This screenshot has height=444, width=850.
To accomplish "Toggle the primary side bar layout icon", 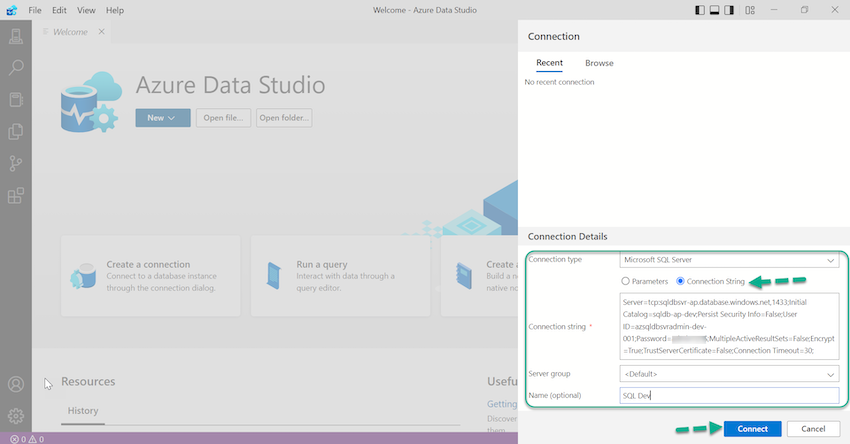I will click(x=698, y=10).
